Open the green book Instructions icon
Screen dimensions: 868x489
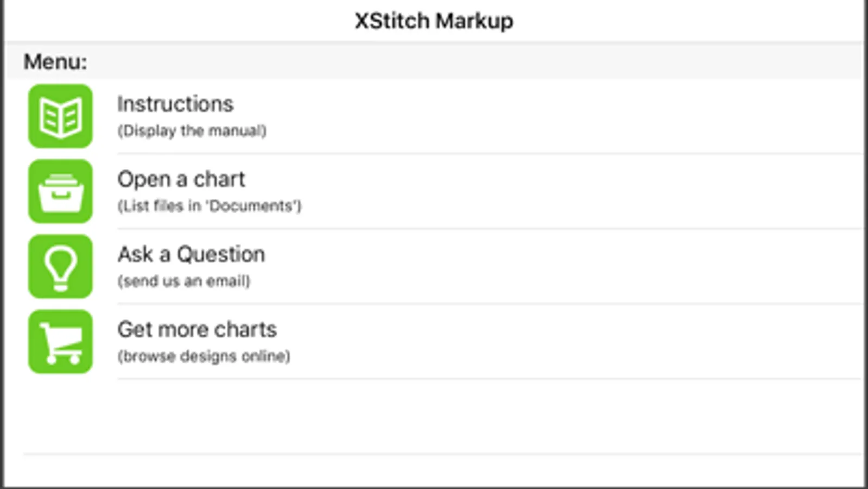pyautogui.click(x=60, y=116)
